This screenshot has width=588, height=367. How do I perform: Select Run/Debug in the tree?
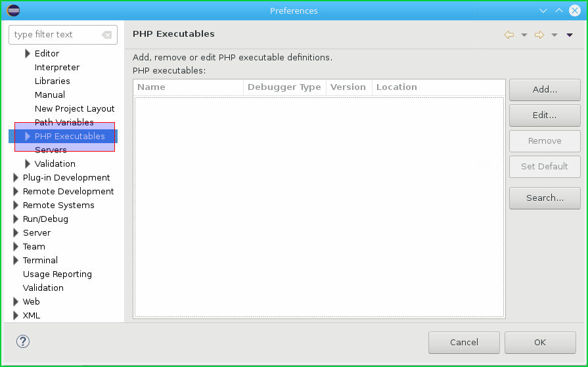(x=45, y=219)
